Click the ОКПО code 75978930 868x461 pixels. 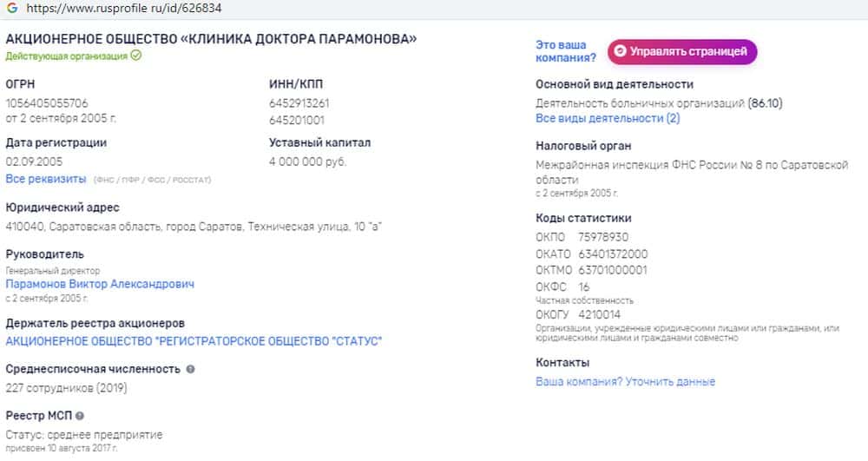click(602, 237)
